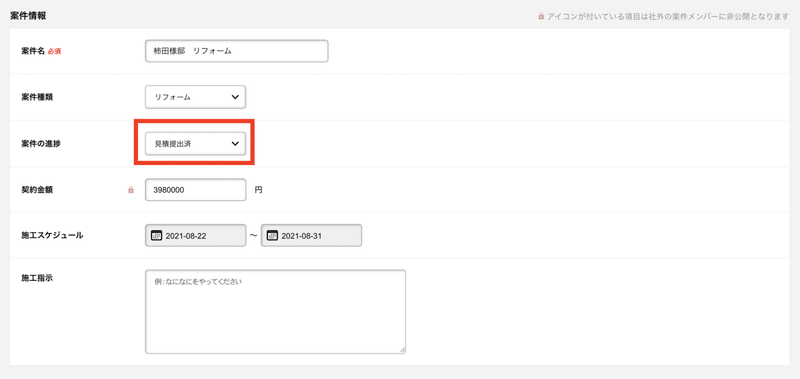Screen dimensions: 800x379
Task: Click the chevron arrow of 案件種類 select
Action: (235, 97)
